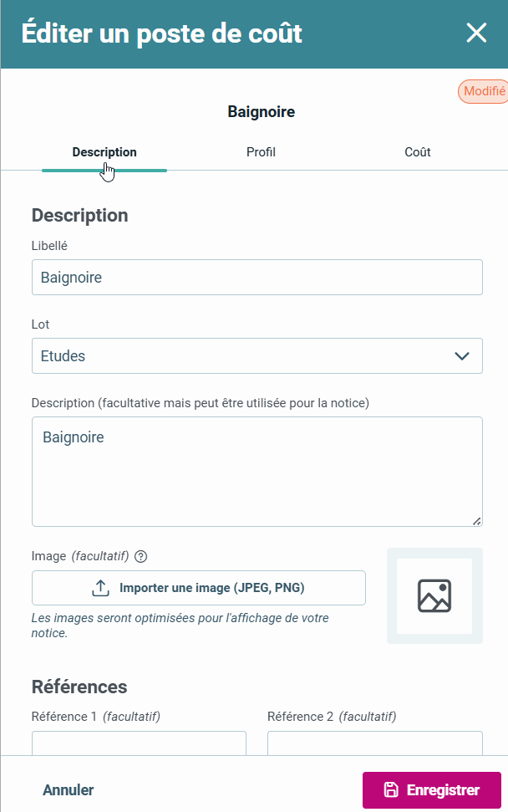Image resolution: width=508 pixels, height=812 pixels.
Task: Click the textarea resize handle corner
Action: click(x=476, y=521)
